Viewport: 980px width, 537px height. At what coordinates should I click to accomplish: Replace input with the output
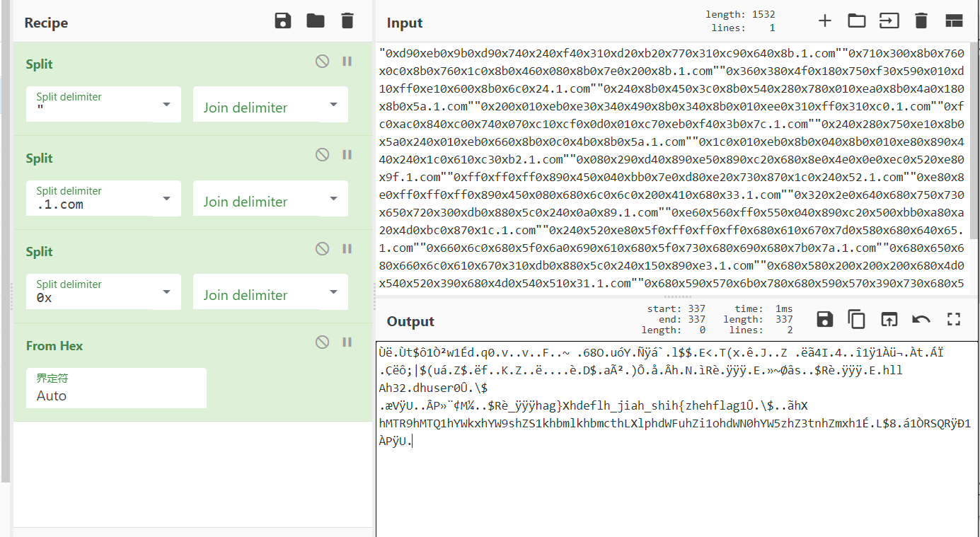(x=889, y=319)
